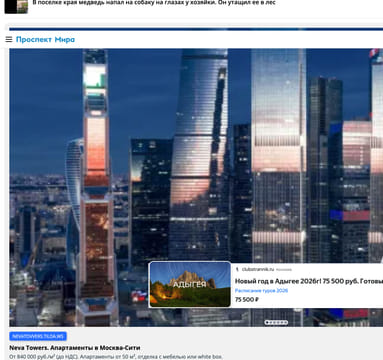Open Neva Towers. Апартаменты в Москва-Сити title

click(75, 348)
